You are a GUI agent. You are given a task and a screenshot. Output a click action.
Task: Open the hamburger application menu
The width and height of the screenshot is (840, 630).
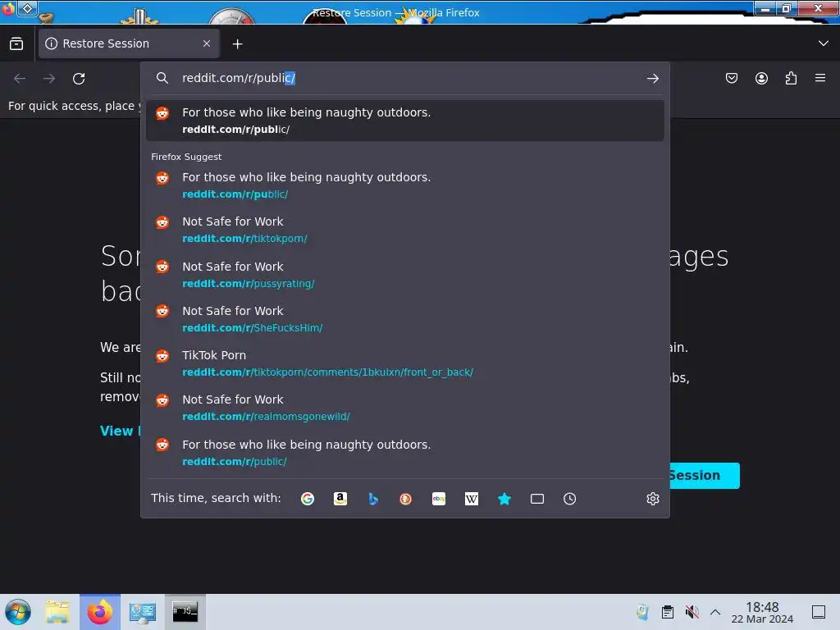[x=820, y=78]
